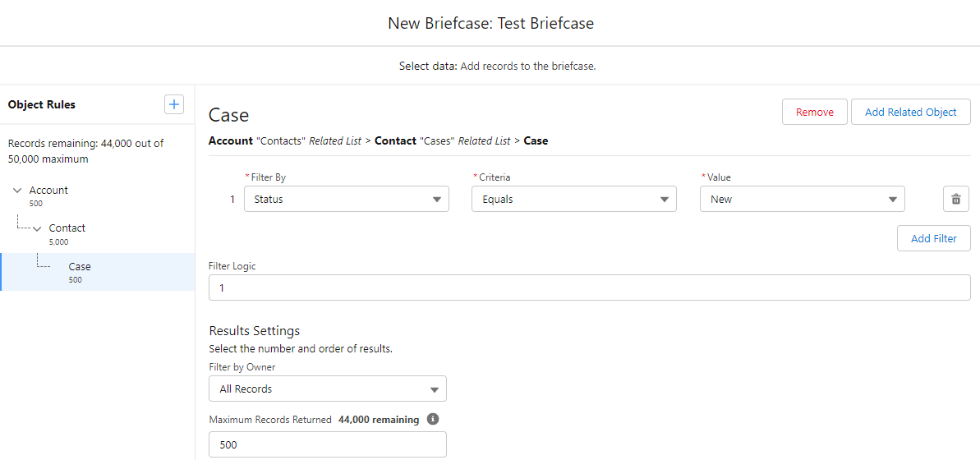Delete filter row 1 with trash icon
Viewport: 980px width, 460px height.
click(x=955, y=199)
